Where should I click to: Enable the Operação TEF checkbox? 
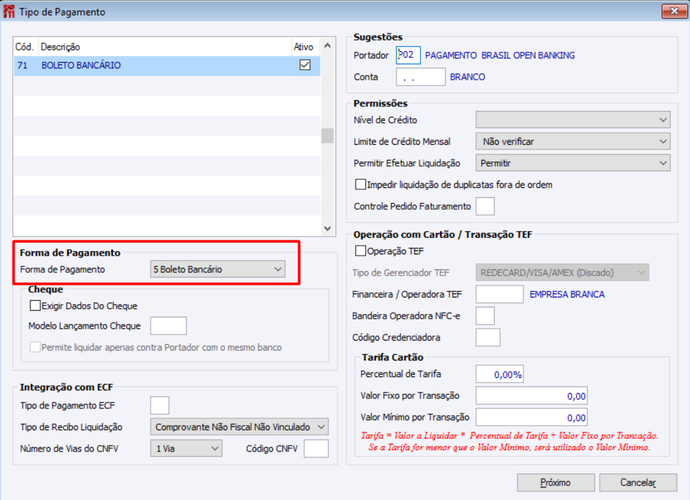coord(360,251)
